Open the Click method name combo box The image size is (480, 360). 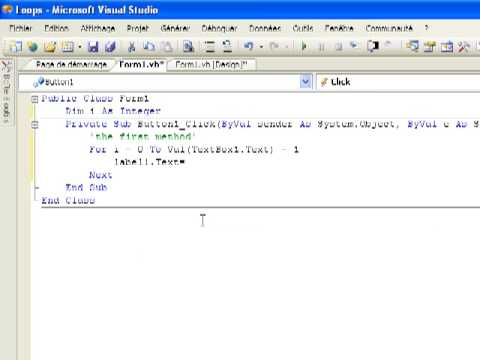[398, 82]
